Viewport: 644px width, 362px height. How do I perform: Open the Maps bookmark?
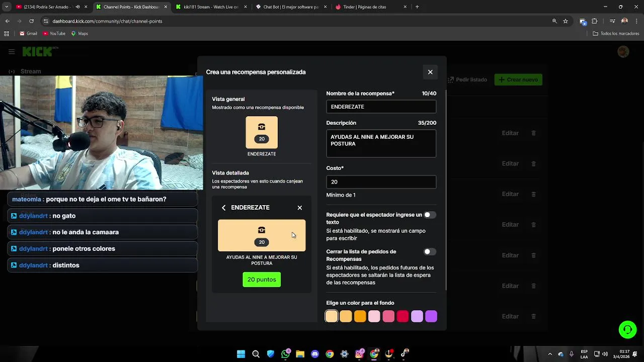[79, 34]
